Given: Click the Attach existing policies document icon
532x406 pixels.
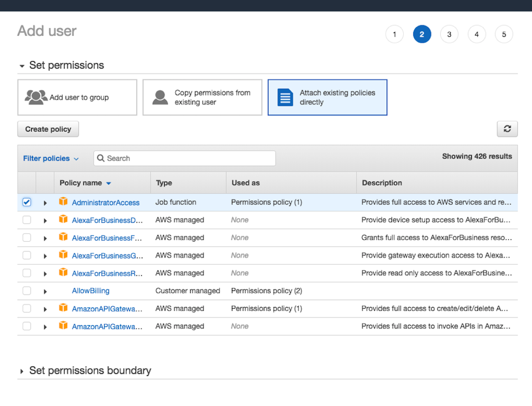Looking at the screenshot, I should coord(285,97).
